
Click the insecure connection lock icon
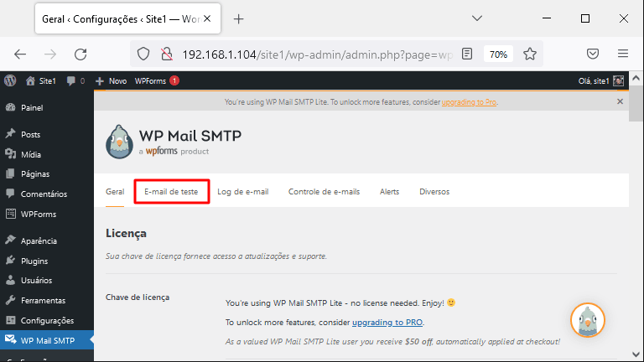coord(167,54)
